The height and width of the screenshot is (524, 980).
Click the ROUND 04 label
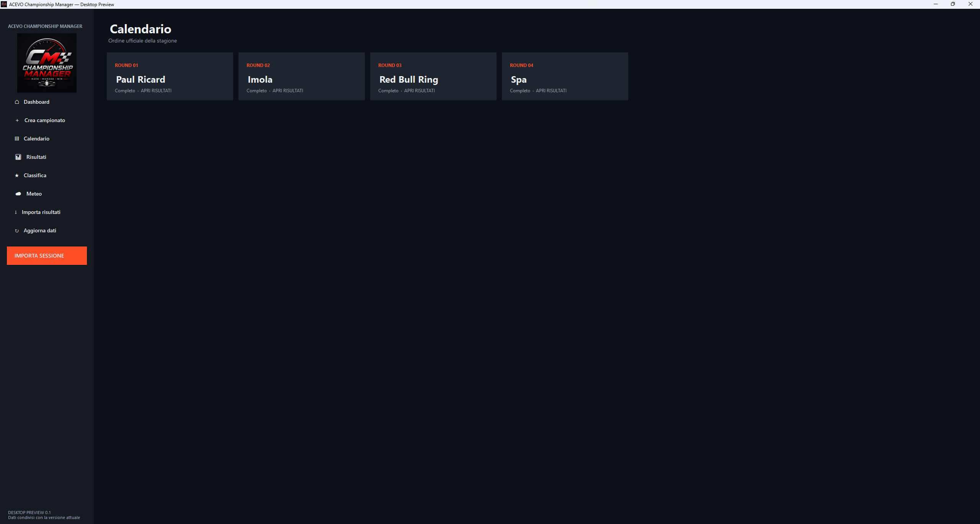(521, 65)
